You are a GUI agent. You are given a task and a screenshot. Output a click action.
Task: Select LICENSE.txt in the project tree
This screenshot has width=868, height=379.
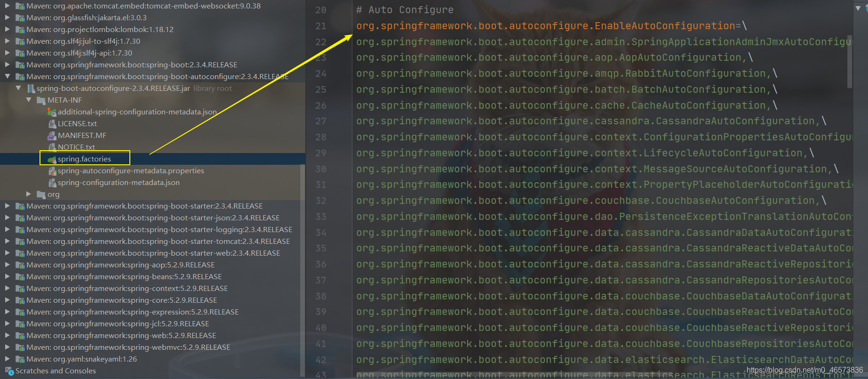click(77, 123)
